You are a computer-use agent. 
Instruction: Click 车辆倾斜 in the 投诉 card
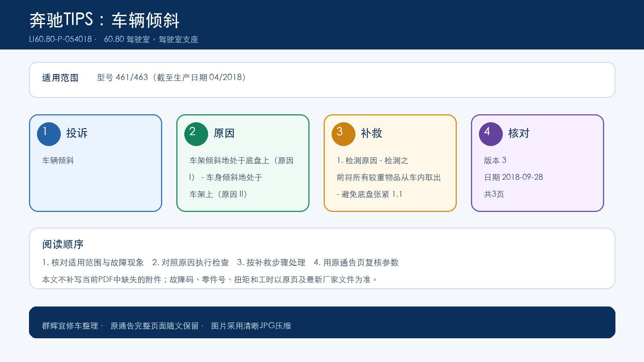(x=58, y=160)
